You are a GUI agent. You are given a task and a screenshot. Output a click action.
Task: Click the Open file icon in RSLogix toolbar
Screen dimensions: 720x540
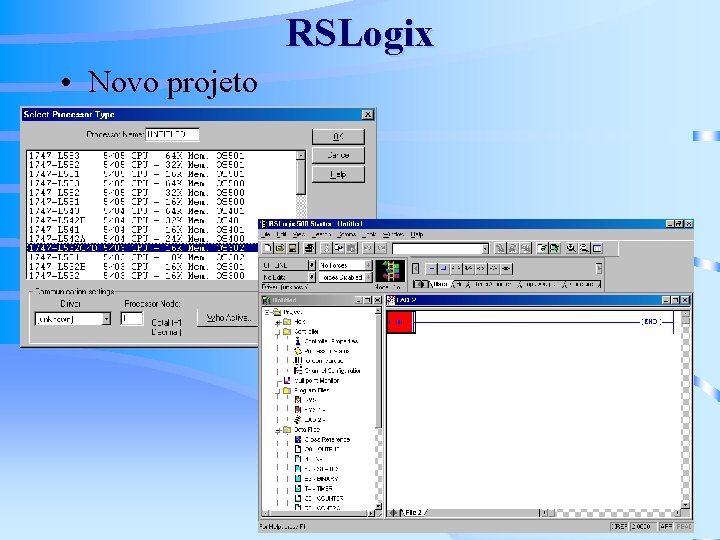(x=280, y=248)
